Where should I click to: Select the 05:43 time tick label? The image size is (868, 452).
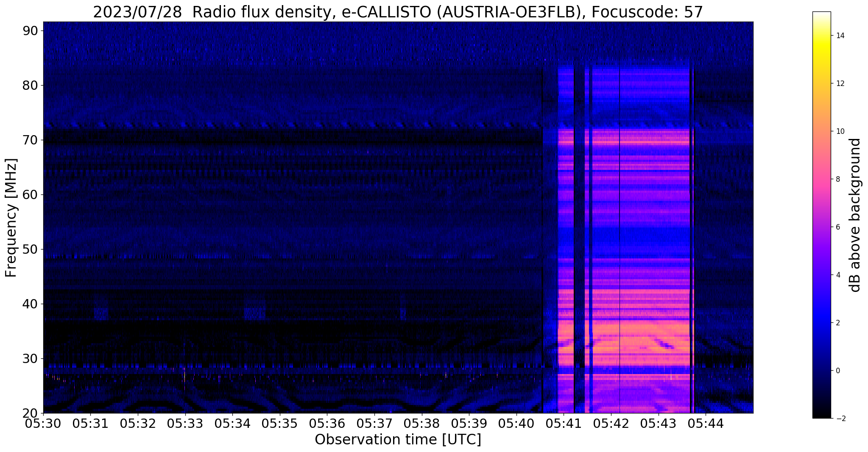(x=659, y=424)
